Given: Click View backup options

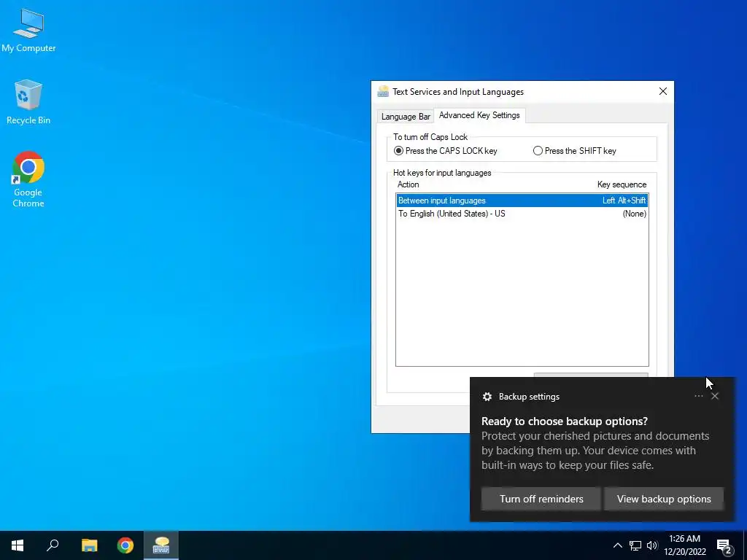Looking at the screenshot, I should 664,499.
